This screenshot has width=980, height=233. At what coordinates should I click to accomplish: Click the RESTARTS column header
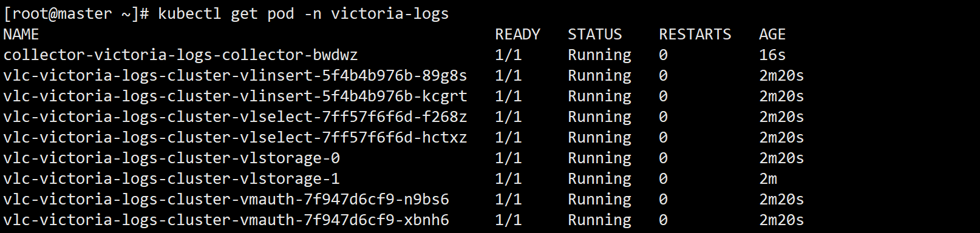[695, 35]
